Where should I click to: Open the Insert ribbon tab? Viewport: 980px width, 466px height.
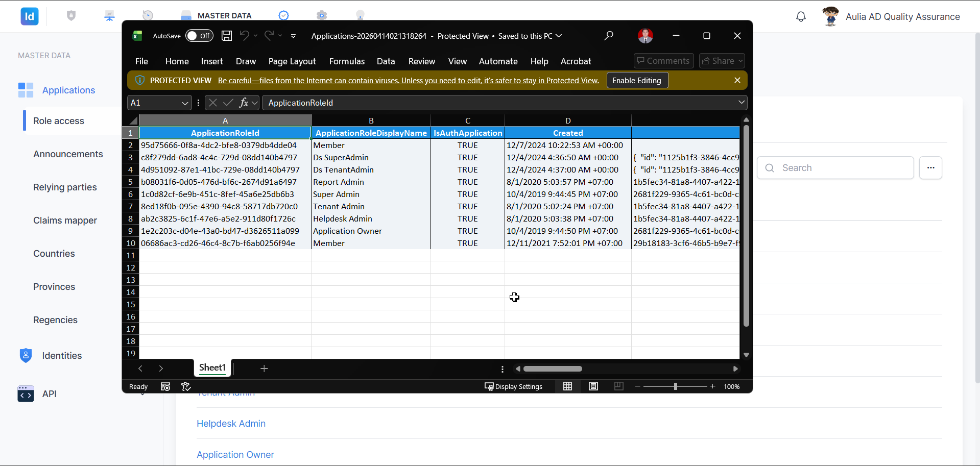pyautogui.click(x=212, y=61)
